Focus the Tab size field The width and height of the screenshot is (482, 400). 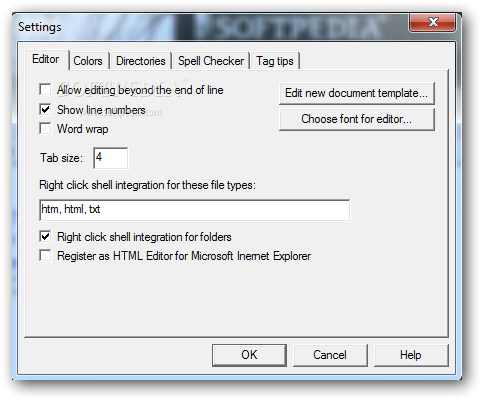pos(111,158)
